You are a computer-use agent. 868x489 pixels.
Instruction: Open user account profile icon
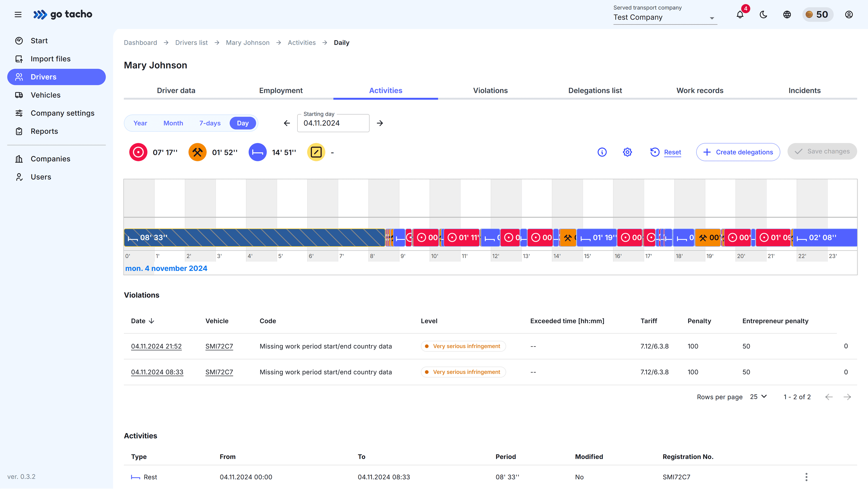[849, 14]
